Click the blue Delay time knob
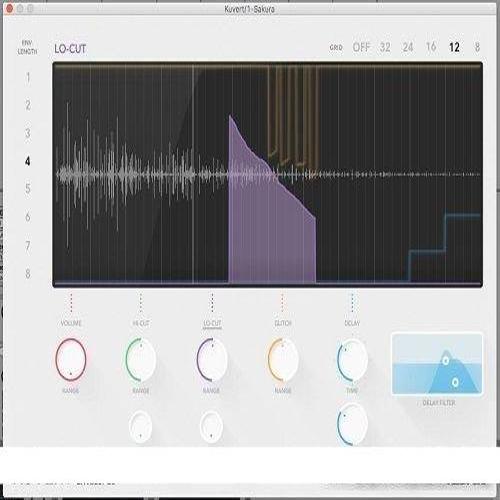This screenshot has height=500, width=500. 352,360
